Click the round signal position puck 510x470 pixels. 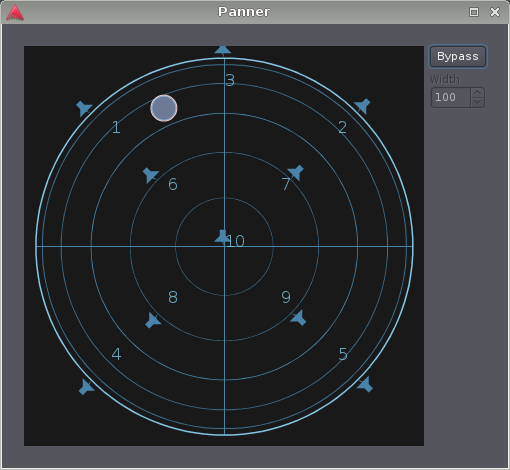coord(164,108)
